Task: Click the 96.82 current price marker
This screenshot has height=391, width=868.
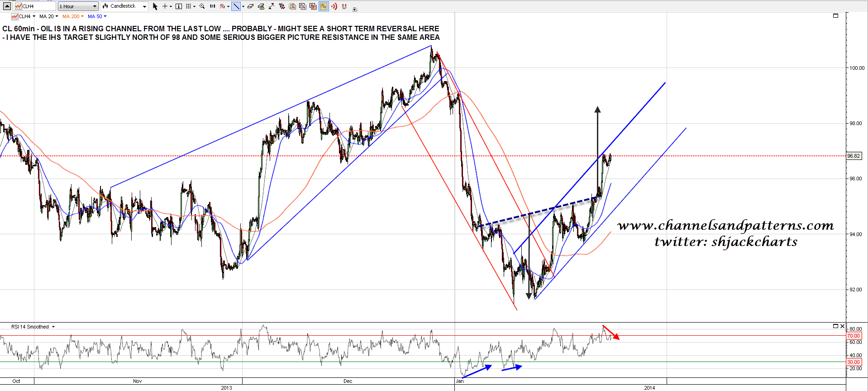Action: click(x=854, y=156)
